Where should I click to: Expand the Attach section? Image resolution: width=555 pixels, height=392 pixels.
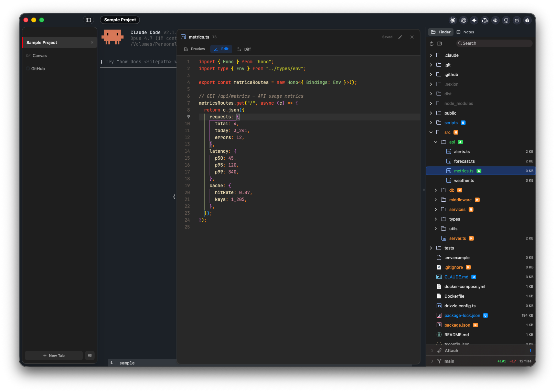coord(433,351)
